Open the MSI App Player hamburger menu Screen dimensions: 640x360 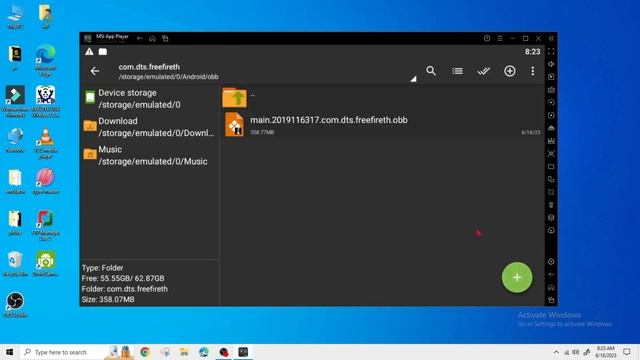(500, 38)
